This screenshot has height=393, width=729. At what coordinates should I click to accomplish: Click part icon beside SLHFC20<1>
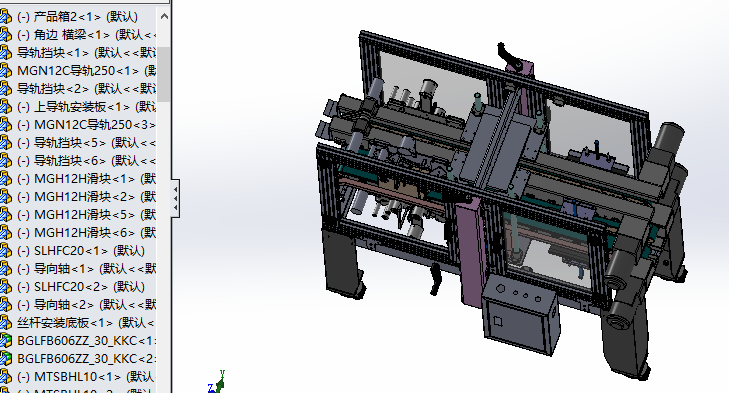click(x=5, y=251)
